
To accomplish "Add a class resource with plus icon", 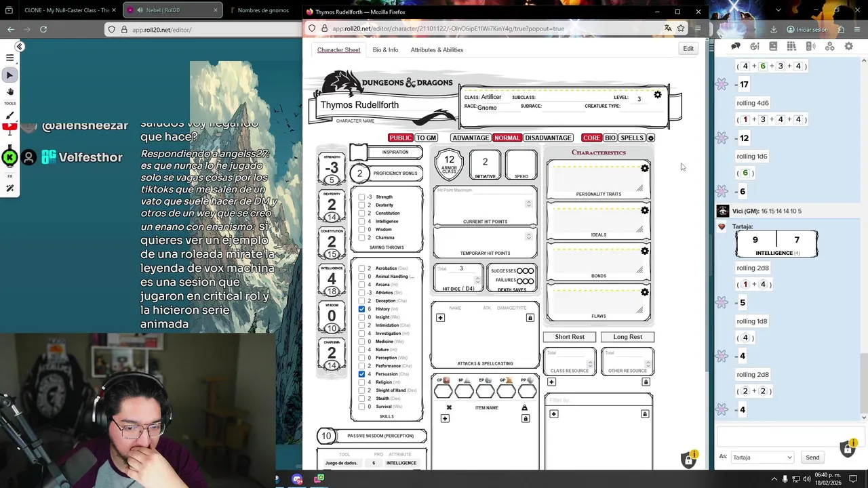I will point(551,382).
